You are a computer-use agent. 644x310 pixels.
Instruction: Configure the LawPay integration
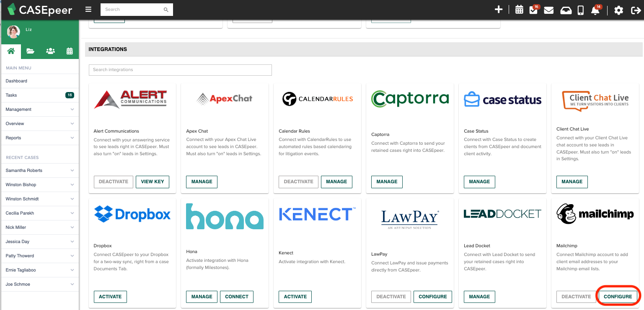pyautogui.click(x=433, y=297)
